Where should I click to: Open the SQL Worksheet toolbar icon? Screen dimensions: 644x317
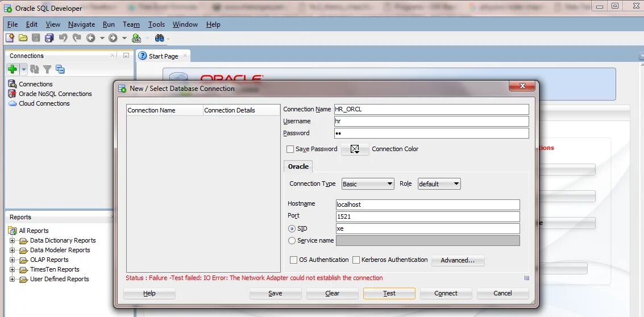pos(136,37)
